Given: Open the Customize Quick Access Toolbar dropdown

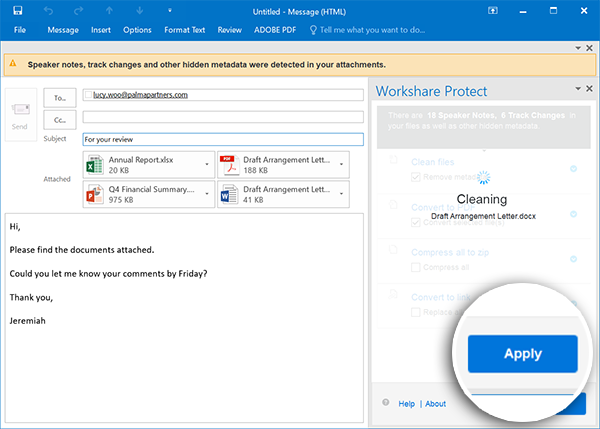Looking at the screenshot, I should tap(170, 10).
